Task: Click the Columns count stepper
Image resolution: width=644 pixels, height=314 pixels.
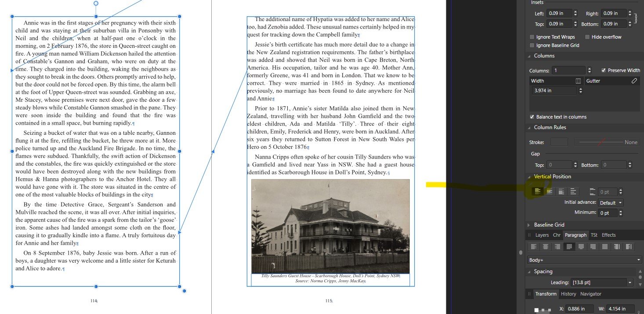Action: point(590,70)
